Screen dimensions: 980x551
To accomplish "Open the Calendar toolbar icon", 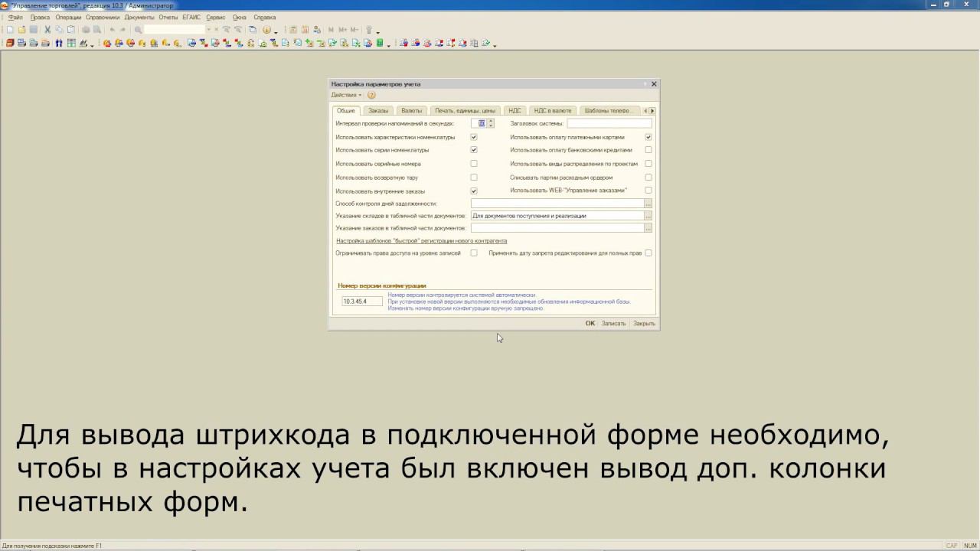I will [305, 29].
